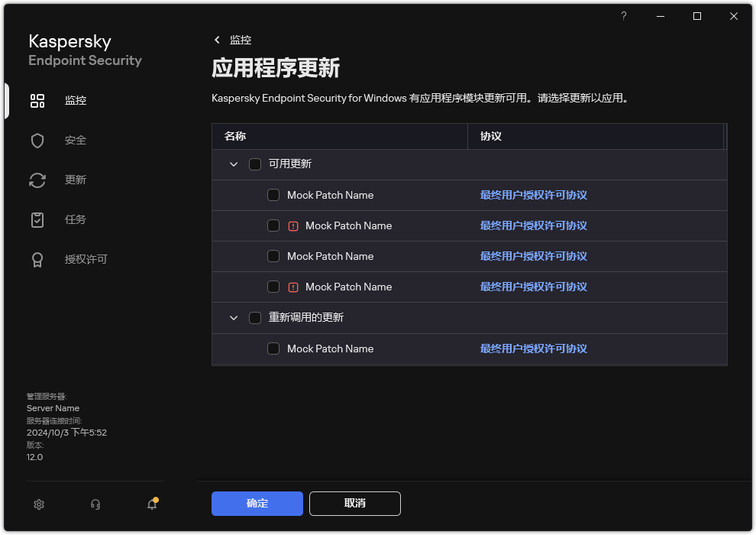Open the first 最终用户授权许可协议 link
Image resolution: width=756 pixels, height=535 pixels.
click(x=532, y=195)
